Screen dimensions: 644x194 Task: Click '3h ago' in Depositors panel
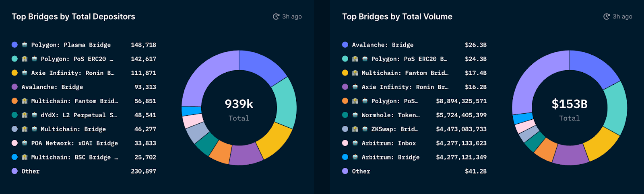tap(292, 16)
